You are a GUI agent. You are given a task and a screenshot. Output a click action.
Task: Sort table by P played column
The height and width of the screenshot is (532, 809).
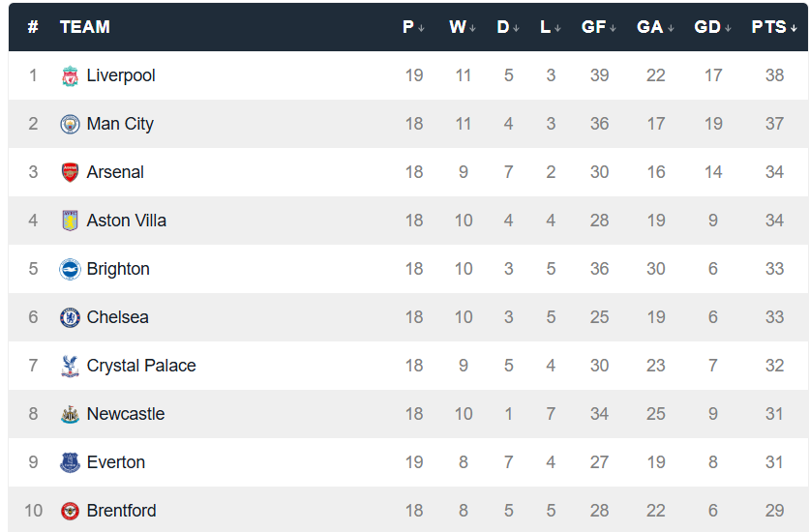pos(413,27)
